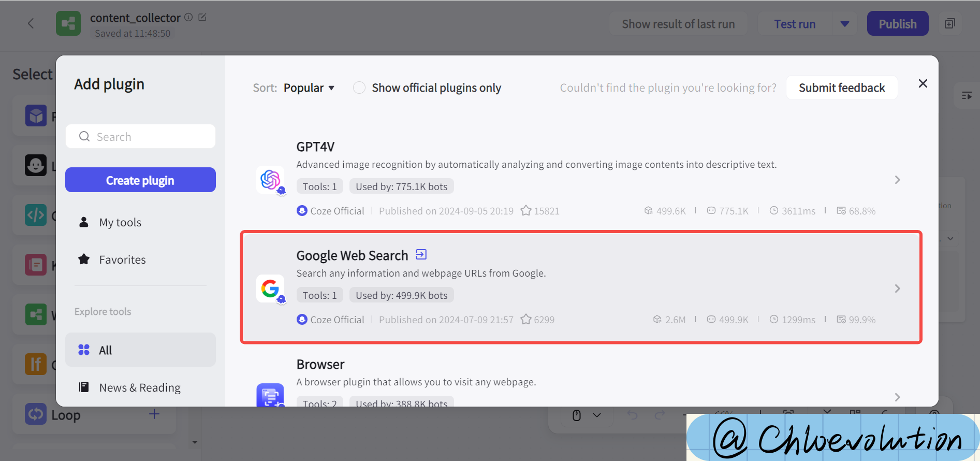
Task: Select the All tools category
Action: tap(140, 350)
